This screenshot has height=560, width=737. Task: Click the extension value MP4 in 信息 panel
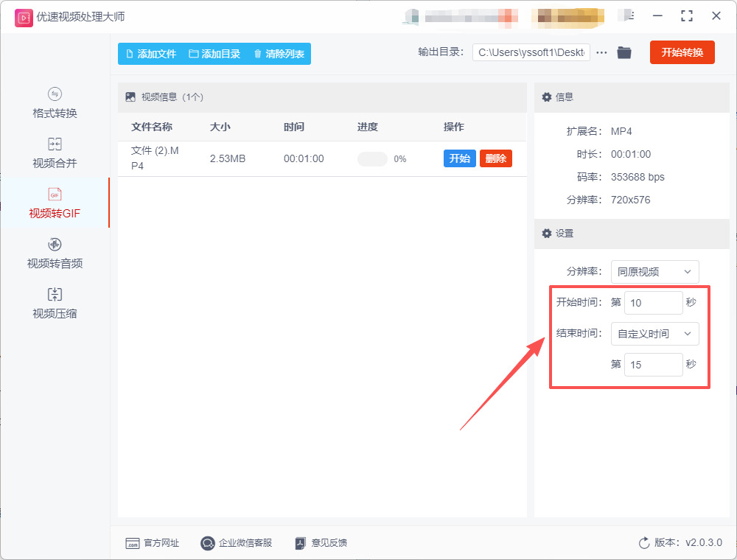pyautogui.click(x=621, y=132)
